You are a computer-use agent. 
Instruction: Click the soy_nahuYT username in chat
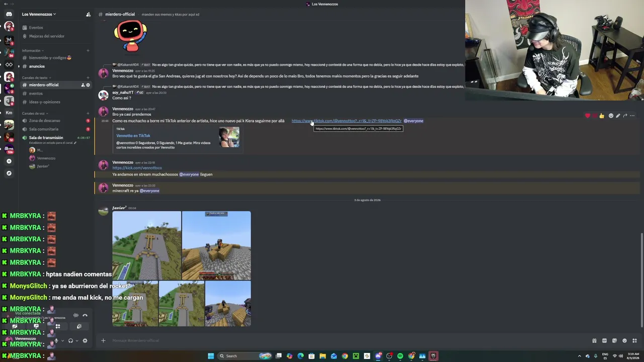122,93
